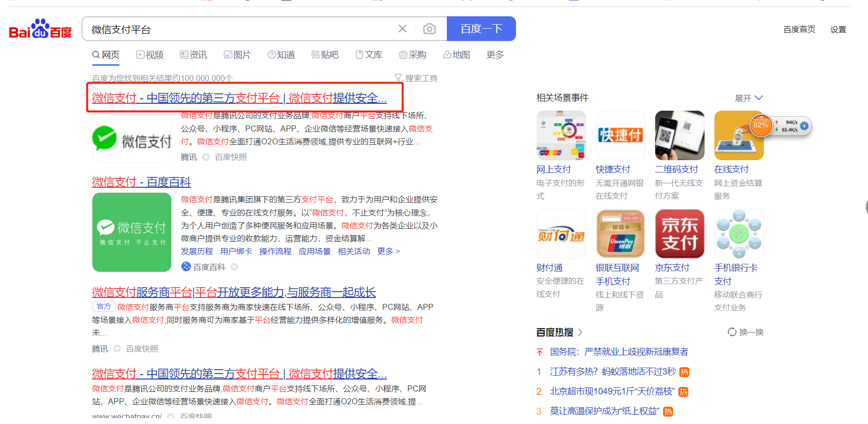Viewport: 868px width, 424px height.
Task: Open 微信支付 - 百度百科 result
Action: (x=141, y=182)
